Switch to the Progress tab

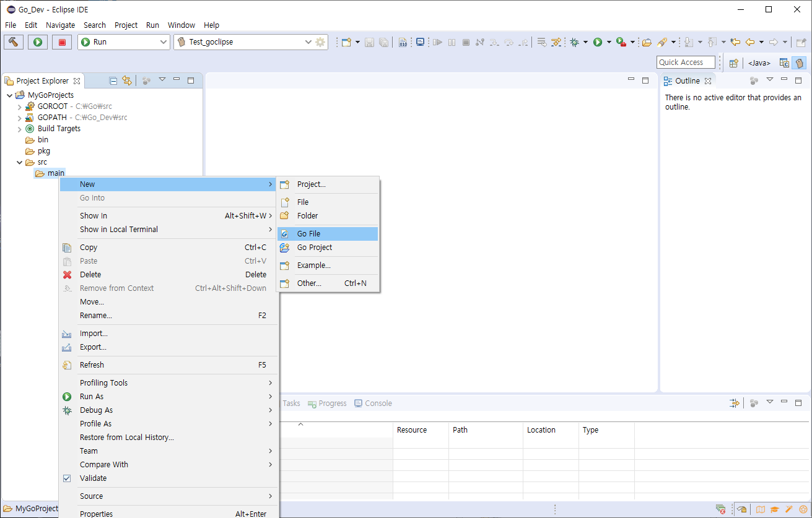tap(327, 404)
